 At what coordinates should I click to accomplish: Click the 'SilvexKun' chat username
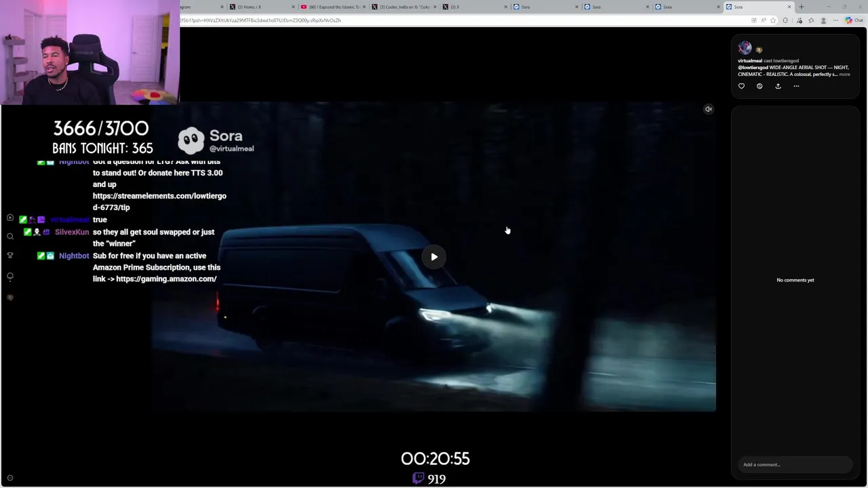click(x=72, y=232)
